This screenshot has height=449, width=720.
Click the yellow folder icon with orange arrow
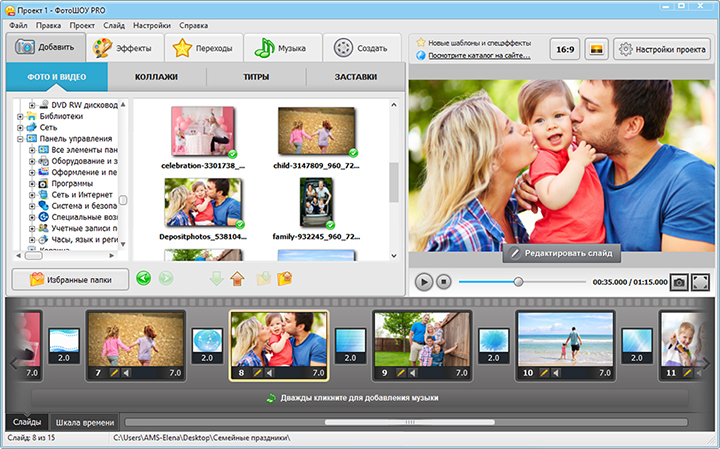285,279
